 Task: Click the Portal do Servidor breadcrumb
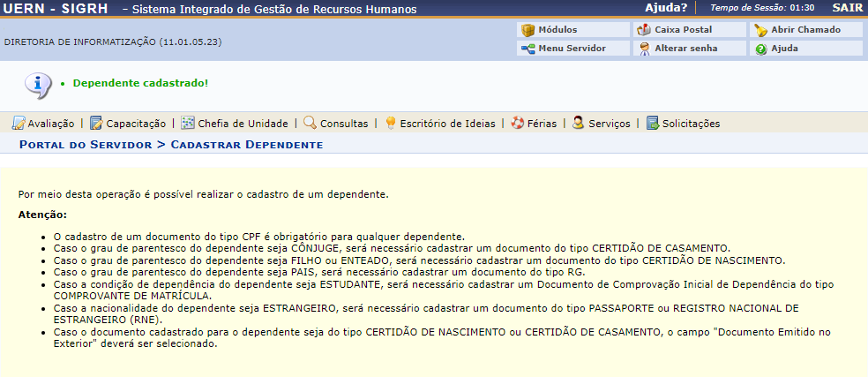(86, 144)
